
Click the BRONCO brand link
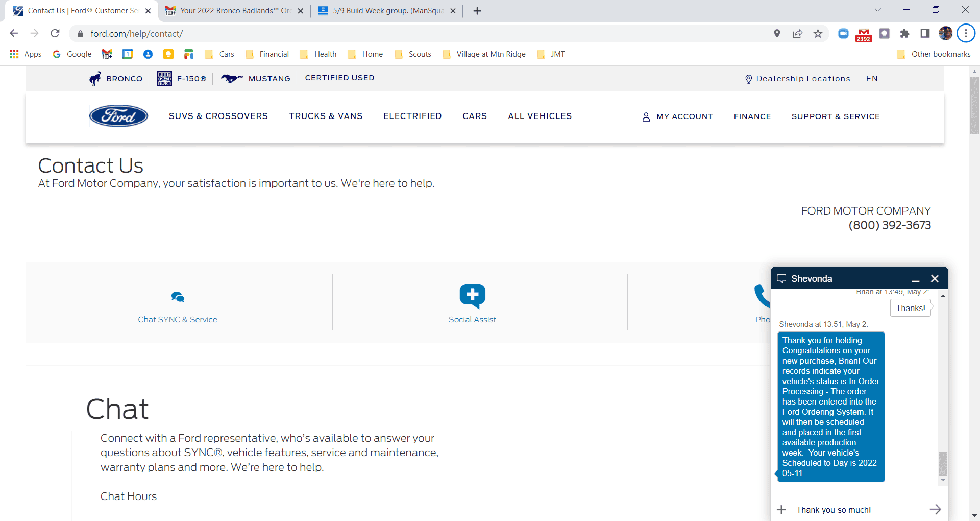tap(116, 79)
